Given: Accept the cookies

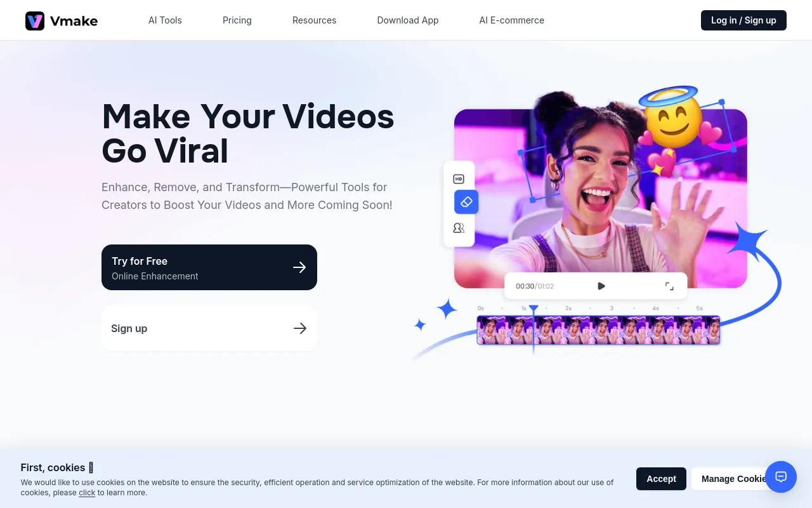Looking at the screenshot, I should point(661,479).
